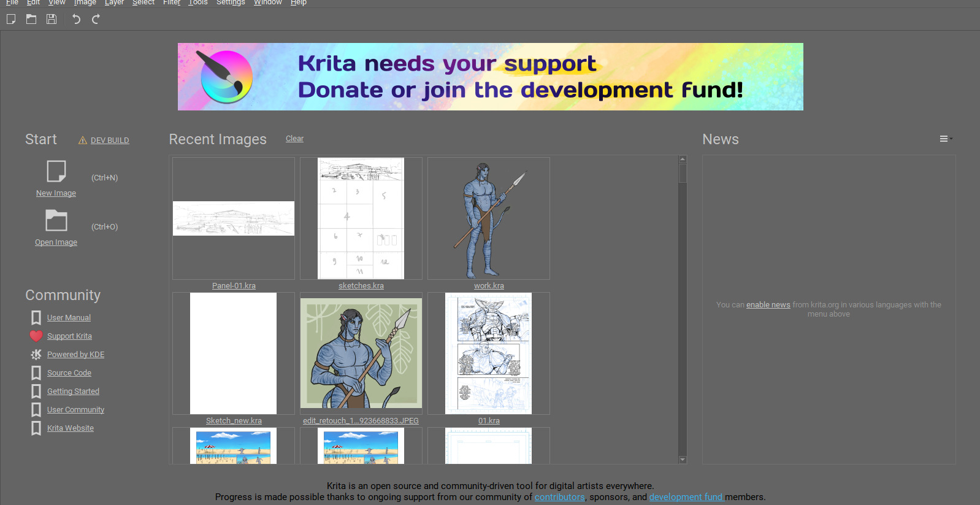Click the work.kra file name
This screenshot has height=505, width=980.
tap(489, 286)
